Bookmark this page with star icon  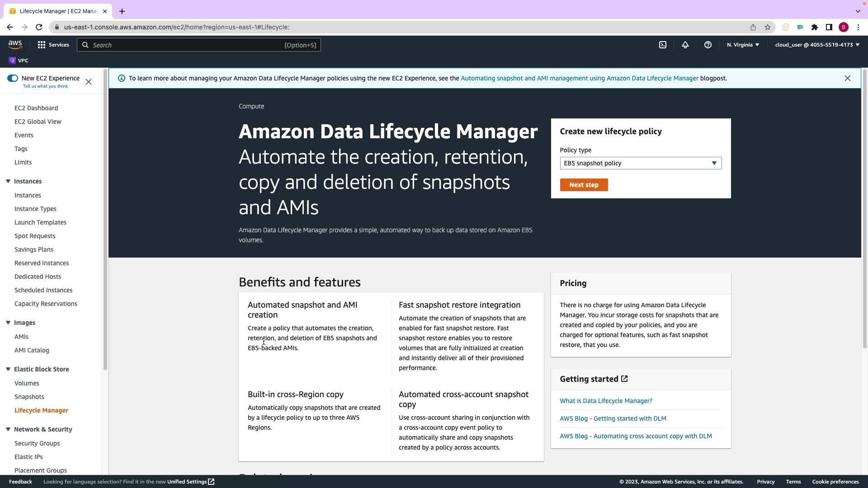tap(768, 27)
